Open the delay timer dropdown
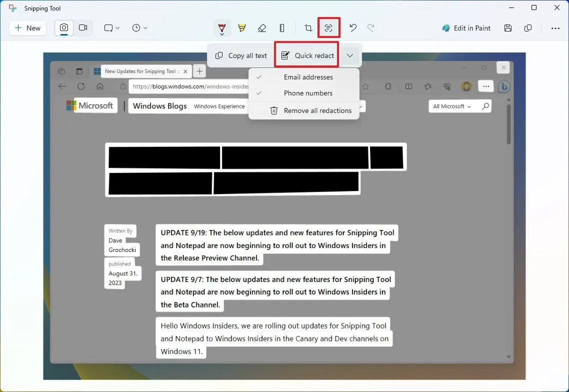The image size is (569, 392). pyautogui.click(x=139, y=28)
